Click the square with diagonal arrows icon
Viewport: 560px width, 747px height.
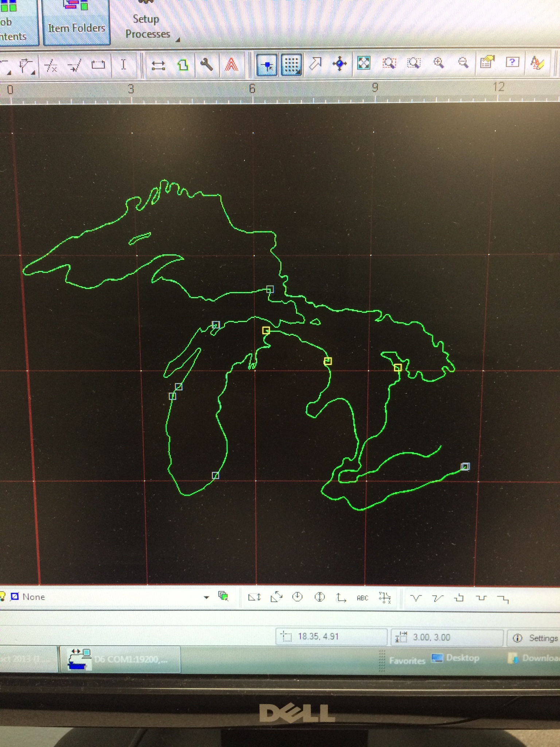276,597
